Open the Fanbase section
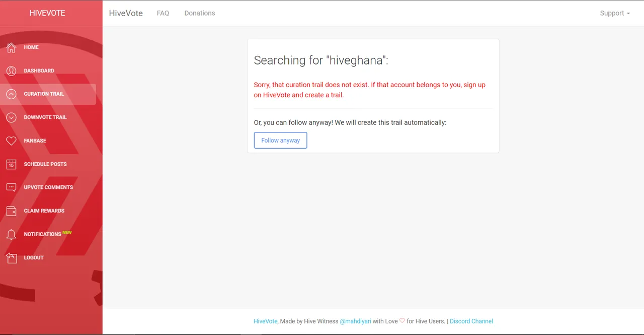This screenshot has height=335, width=644. pos(48,141)
